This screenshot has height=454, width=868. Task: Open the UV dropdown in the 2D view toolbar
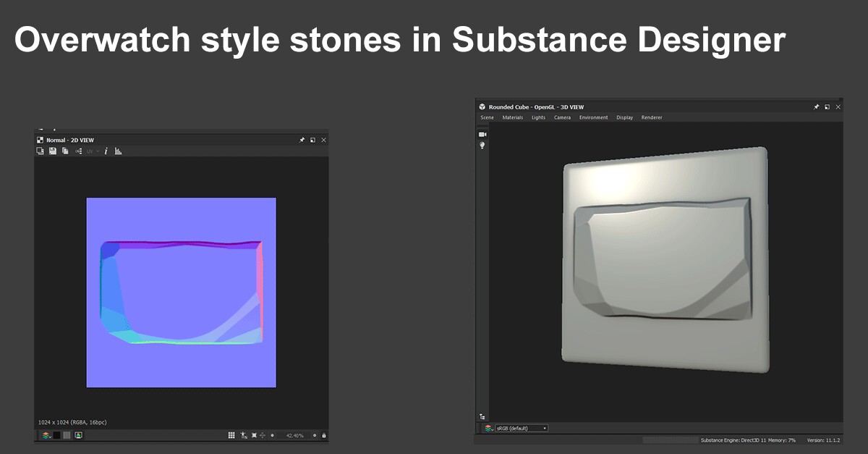[x=93, y=151]
